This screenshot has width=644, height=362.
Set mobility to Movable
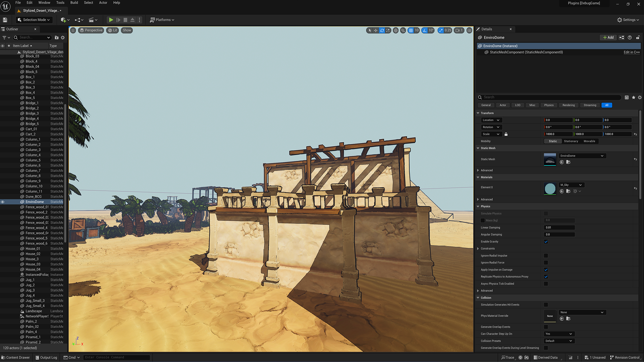[589, 141]
